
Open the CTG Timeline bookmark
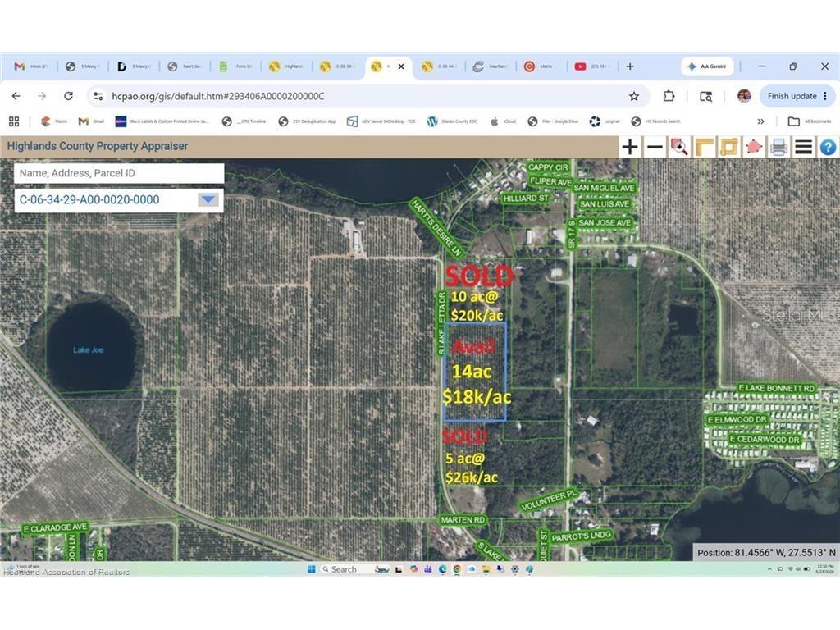[x=244, y=121]
